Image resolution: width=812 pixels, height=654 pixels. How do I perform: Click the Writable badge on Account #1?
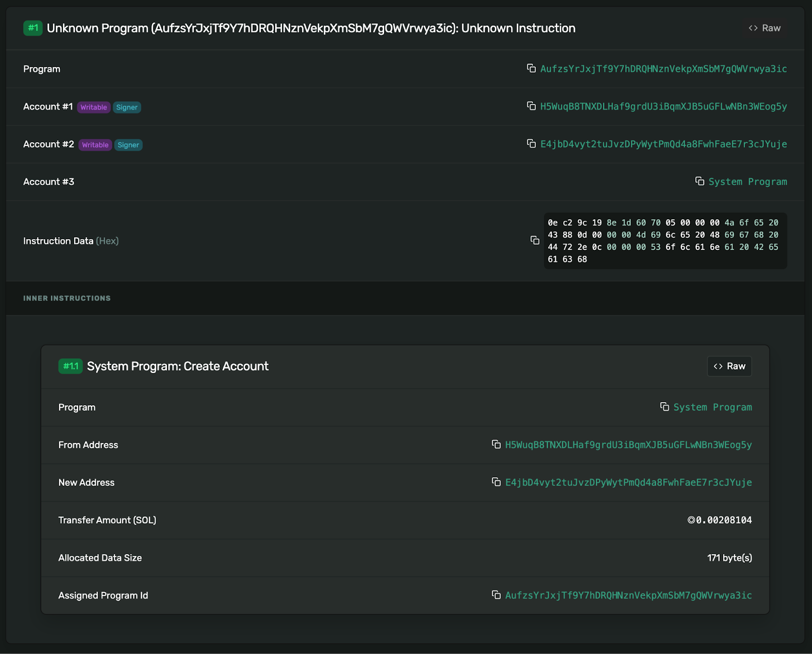point(94,107)
